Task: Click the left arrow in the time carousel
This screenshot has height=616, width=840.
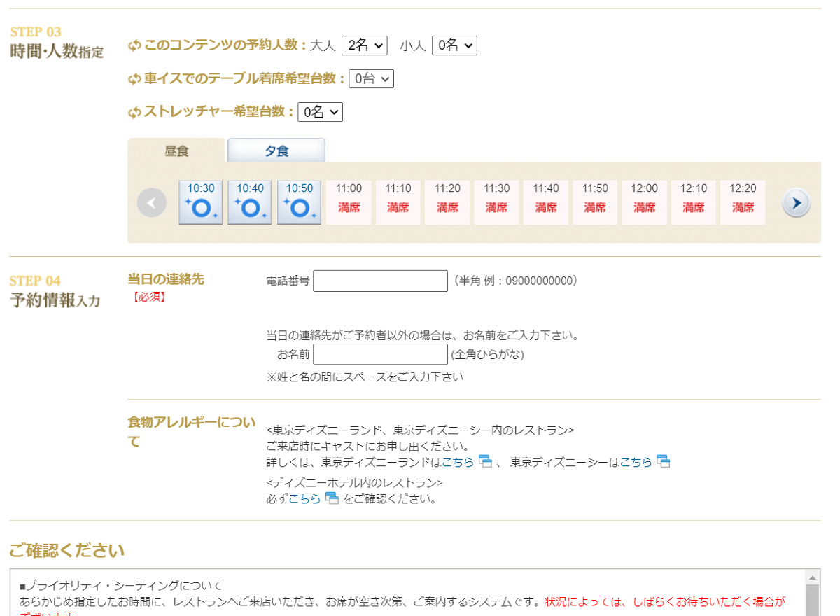Action: (152, 202)
